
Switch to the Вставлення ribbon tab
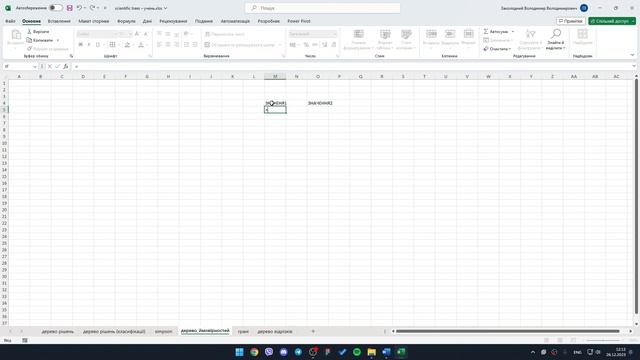click(x=59, y=21)
